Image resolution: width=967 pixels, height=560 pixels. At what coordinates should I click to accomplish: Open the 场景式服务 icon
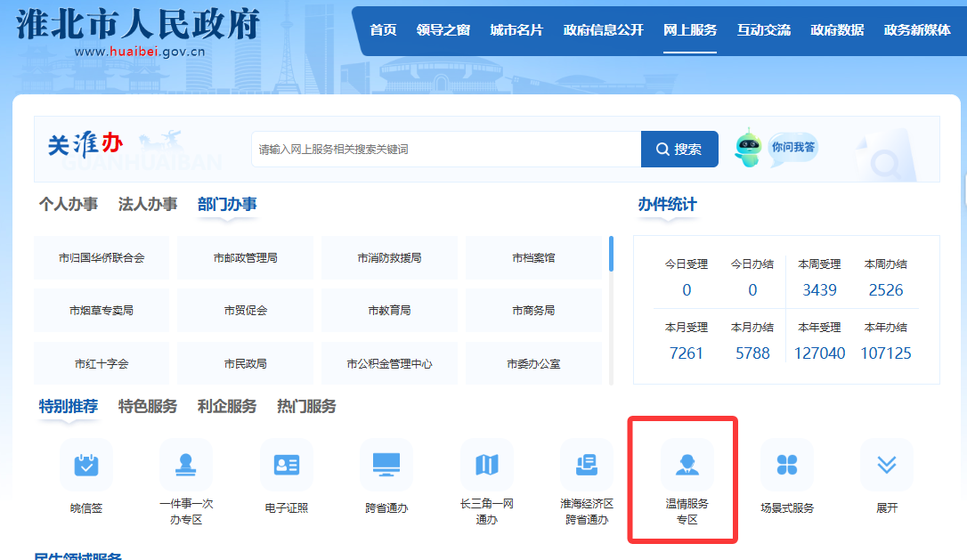[787, 465]
